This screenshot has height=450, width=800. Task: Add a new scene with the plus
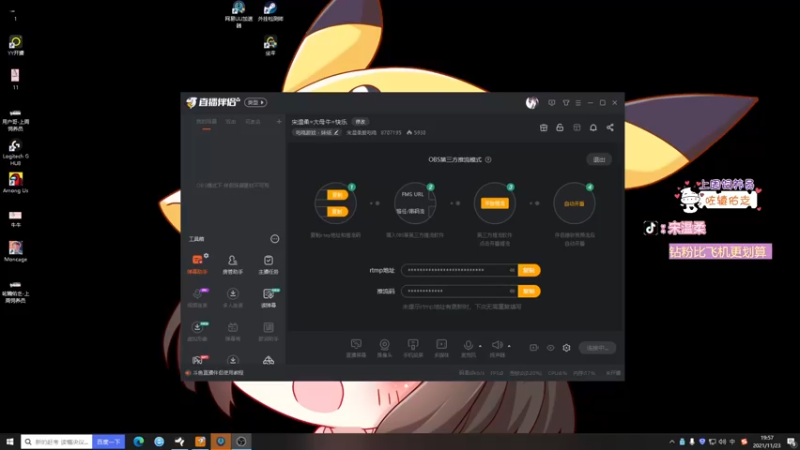(279, 122)
